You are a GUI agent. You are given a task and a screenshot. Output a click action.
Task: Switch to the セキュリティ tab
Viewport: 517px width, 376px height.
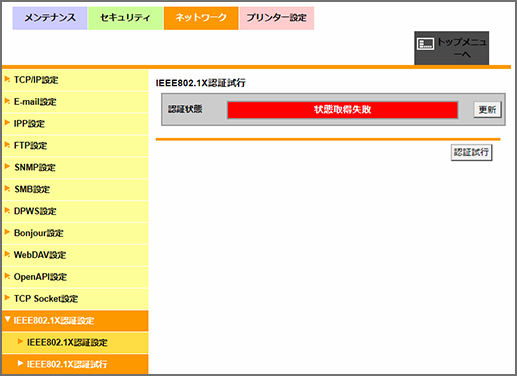coord(125,18)
